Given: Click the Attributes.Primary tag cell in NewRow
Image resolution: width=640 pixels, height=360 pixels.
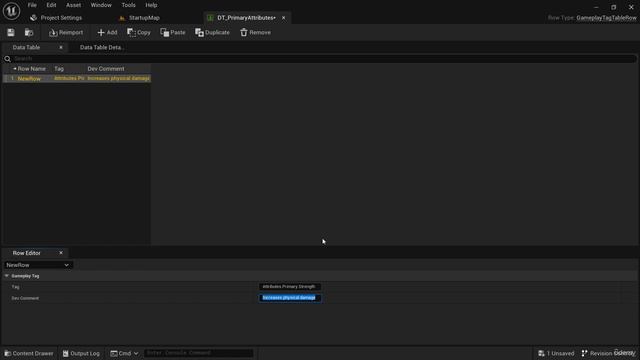Looking at the screenshot, I should point(69,78).
